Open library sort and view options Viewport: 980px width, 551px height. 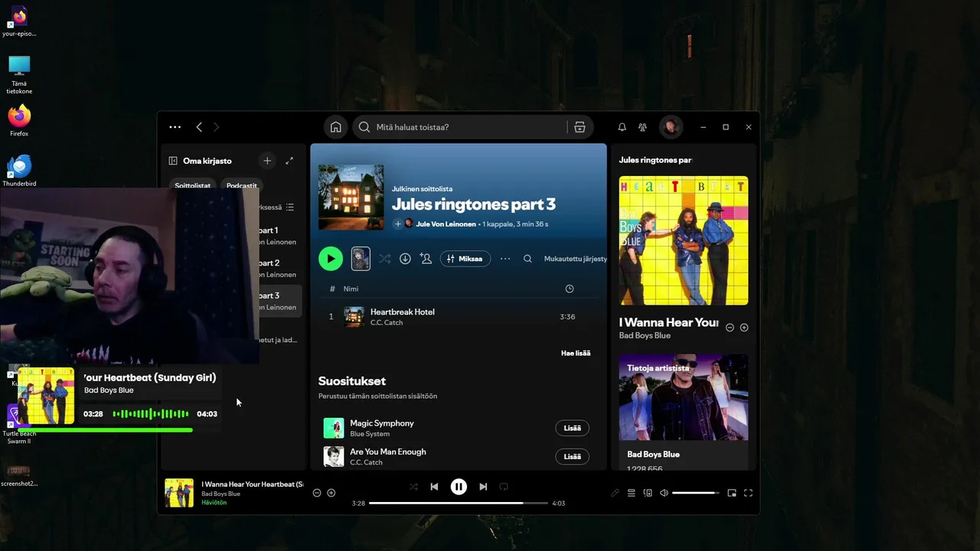coord(289,207)
